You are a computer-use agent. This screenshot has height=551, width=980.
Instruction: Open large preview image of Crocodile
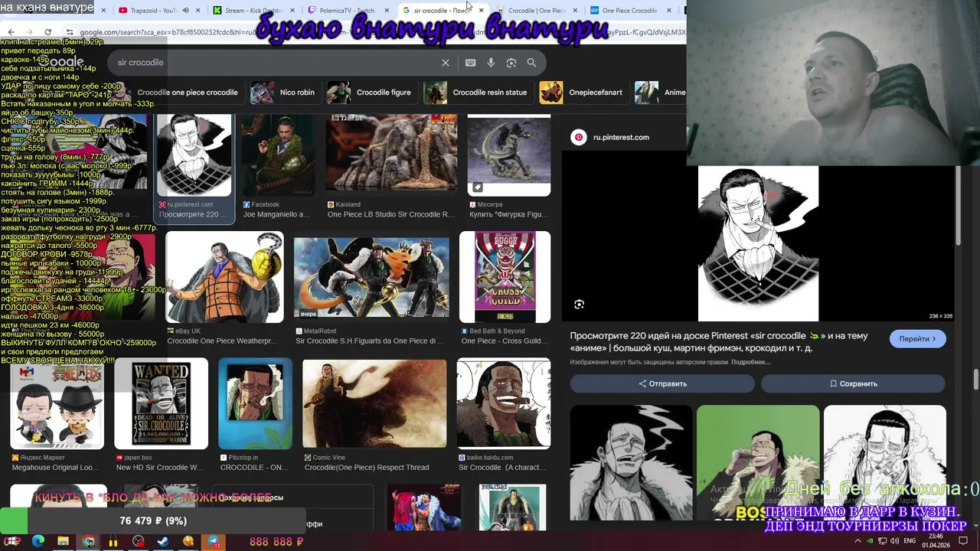point(758,244)
